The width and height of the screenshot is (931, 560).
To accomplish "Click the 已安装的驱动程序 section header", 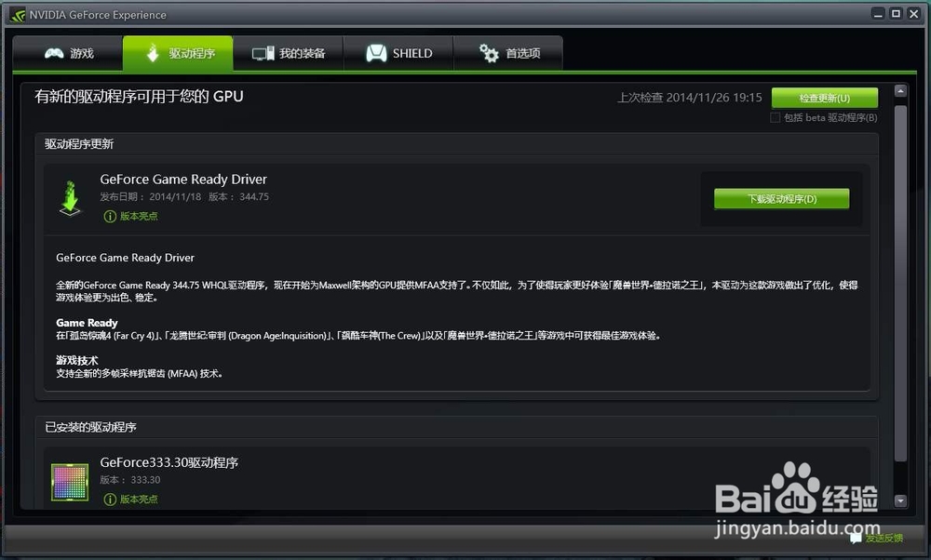I will 90,427.
